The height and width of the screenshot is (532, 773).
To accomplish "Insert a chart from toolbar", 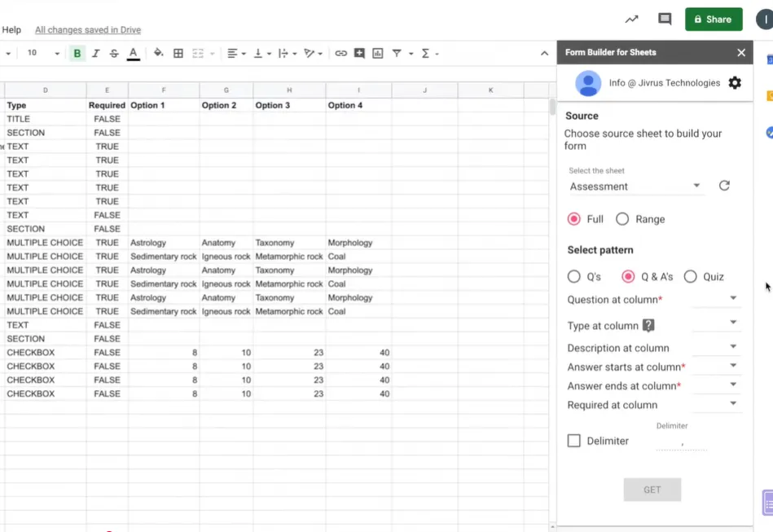I will [378, 53].
